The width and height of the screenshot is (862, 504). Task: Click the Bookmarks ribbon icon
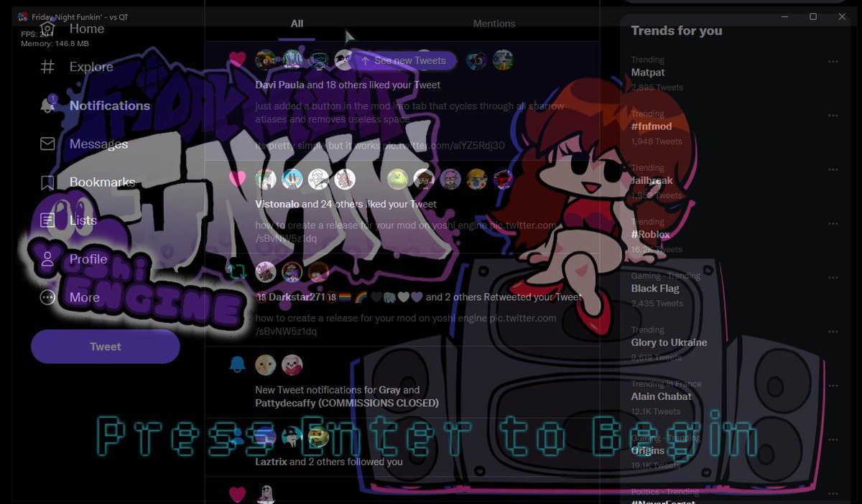pyautogui.click(x=47, y=182)
